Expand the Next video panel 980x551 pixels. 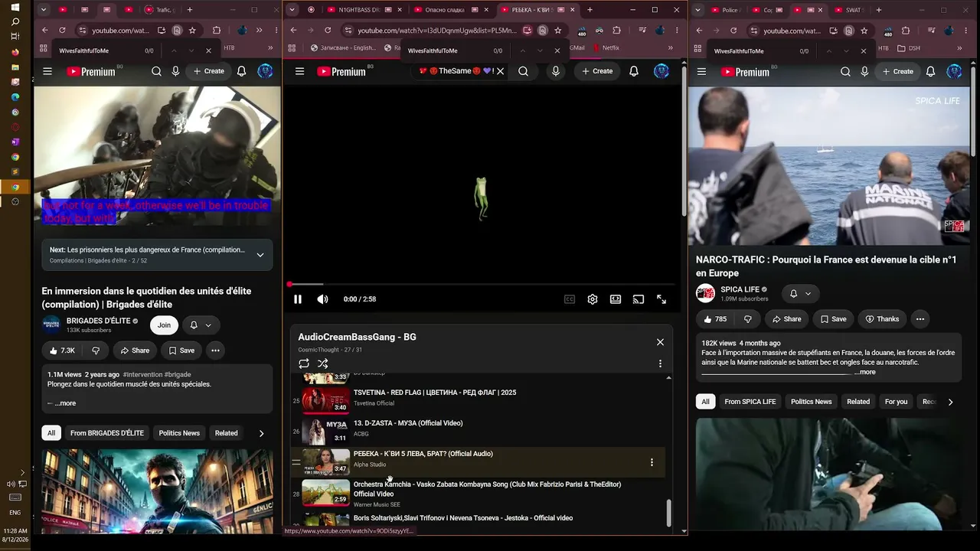point(260,255)
